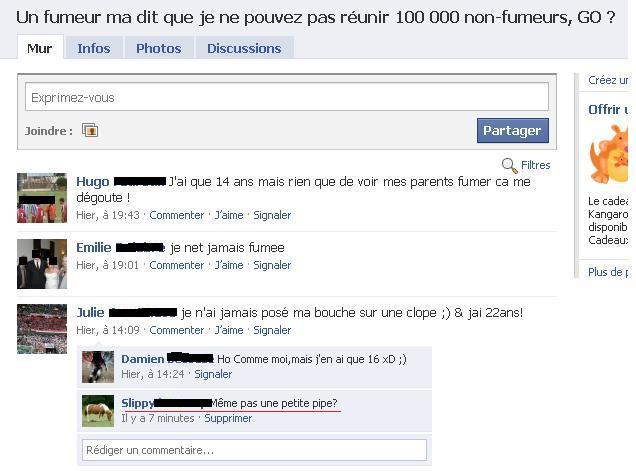Image resolution: width=636 pixels, height=471 pixels.
Task: Click J'aime on Hugo's post
Action: tap(229, 215)
